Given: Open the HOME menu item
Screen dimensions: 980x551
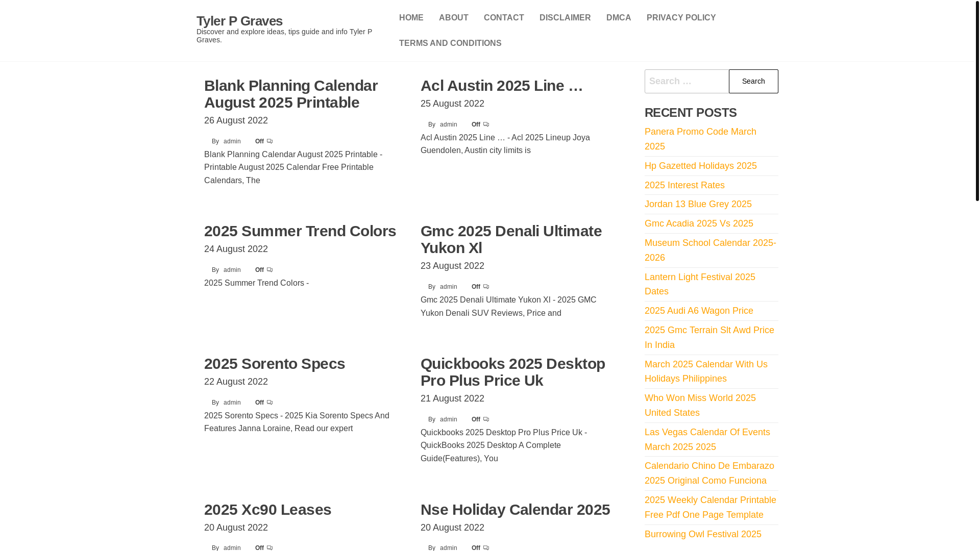Looking at the screenshot, I should (411, 18).
